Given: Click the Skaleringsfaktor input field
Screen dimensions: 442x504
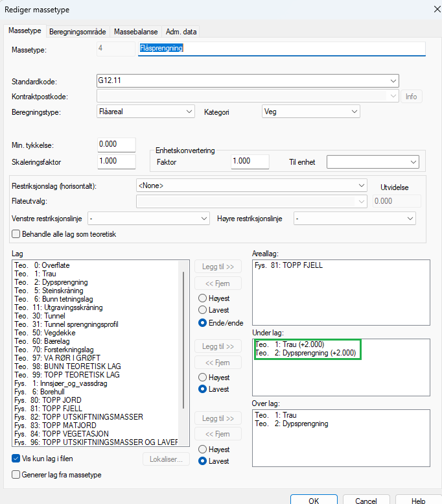Looking at the screenshot, I should [116, 161].
